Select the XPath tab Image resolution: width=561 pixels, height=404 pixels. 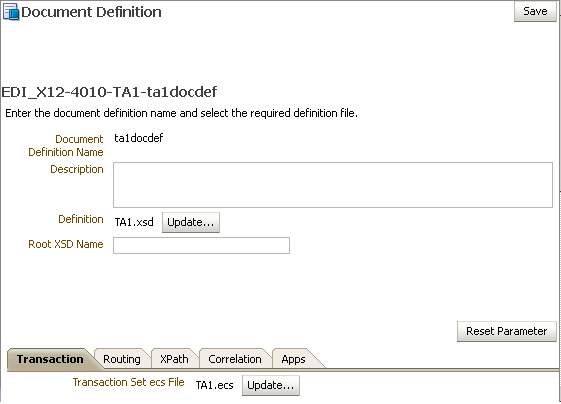pyautogui.click(x=174, y=359)
